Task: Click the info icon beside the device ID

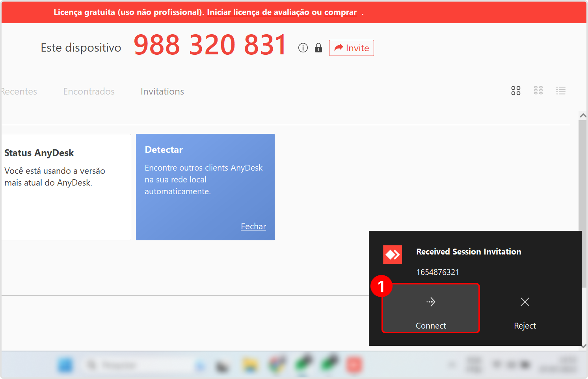Action: click(303, 48)
